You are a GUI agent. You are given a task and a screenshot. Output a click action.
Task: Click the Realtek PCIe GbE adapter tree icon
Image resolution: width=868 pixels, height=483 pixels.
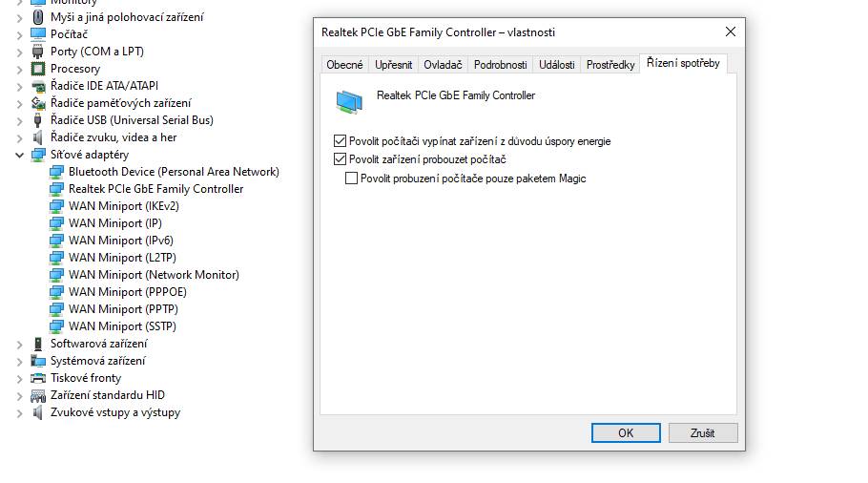pyautogui.click(x=56, y=189)
